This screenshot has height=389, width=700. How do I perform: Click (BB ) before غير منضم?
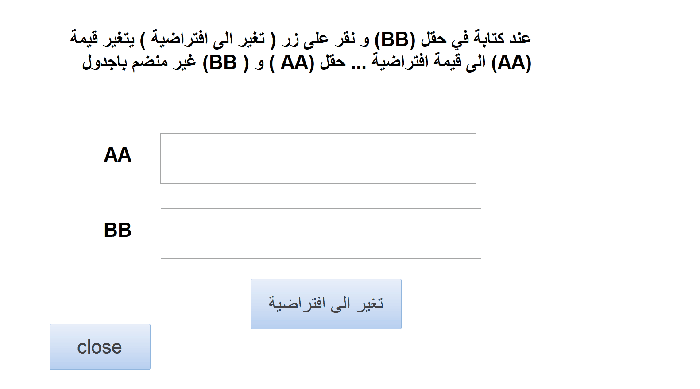225,63
